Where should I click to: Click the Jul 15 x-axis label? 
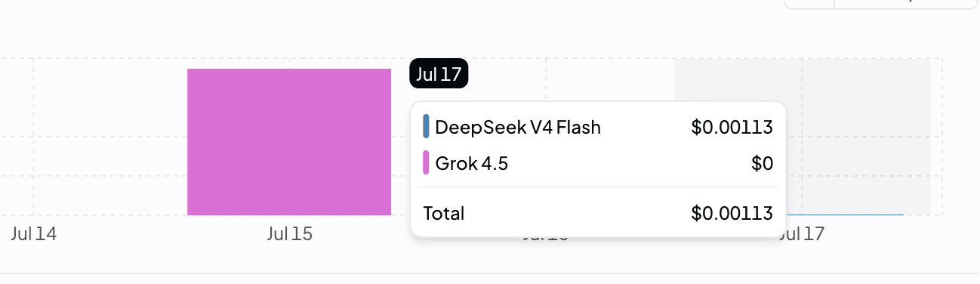coord(289,234)
